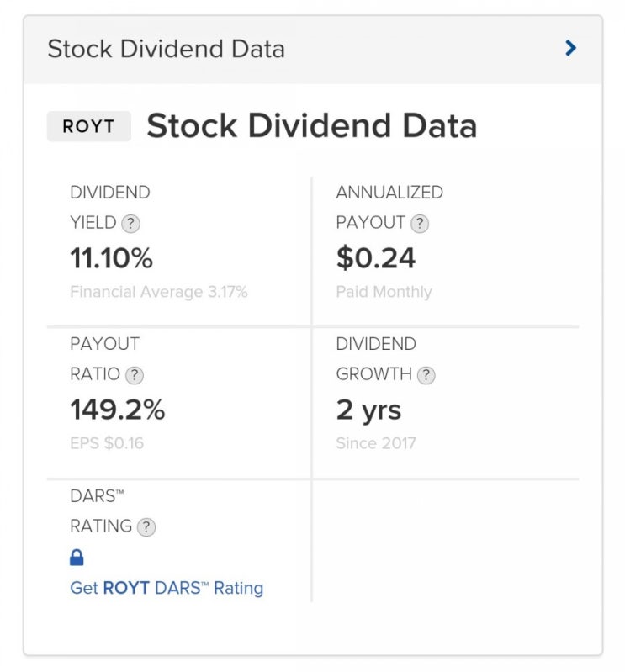This screenshot has width=625, height=672.
Task: Open the DARS Rating help icon
Action: pyautogui.click(x=146, y=527)
